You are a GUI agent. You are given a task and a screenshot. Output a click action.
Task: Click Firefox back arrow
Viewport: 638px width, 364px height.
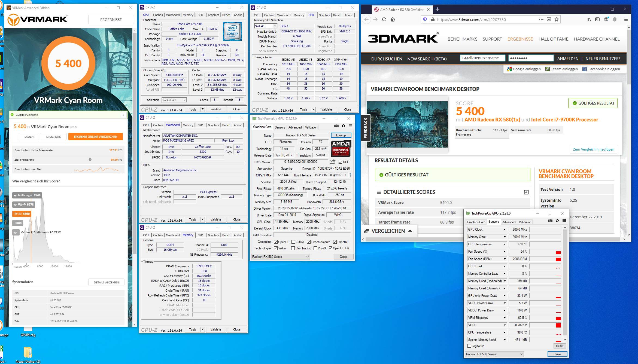click(x=366, y=19)
